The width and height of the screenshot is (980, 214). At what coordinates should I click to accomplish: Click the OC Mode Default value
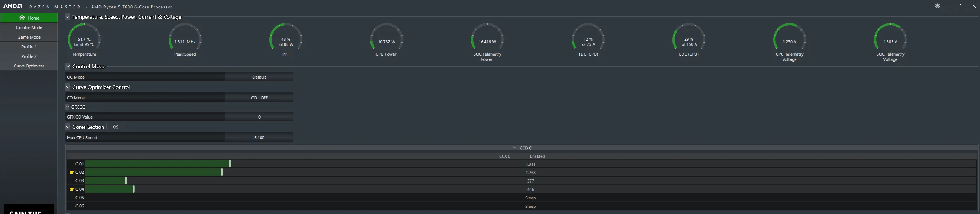[x=259, y=77]
